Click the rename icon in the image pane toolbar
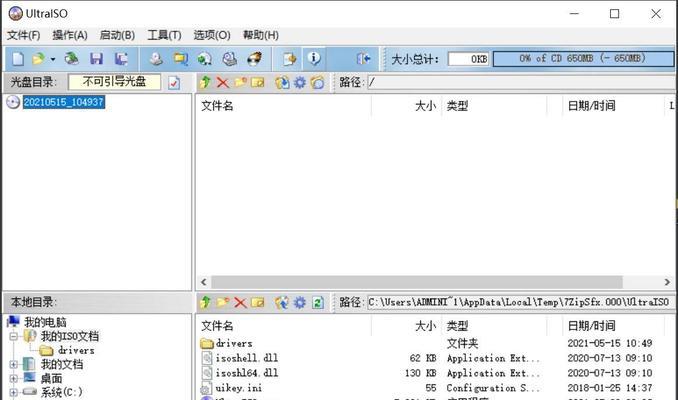 point(258,82)
